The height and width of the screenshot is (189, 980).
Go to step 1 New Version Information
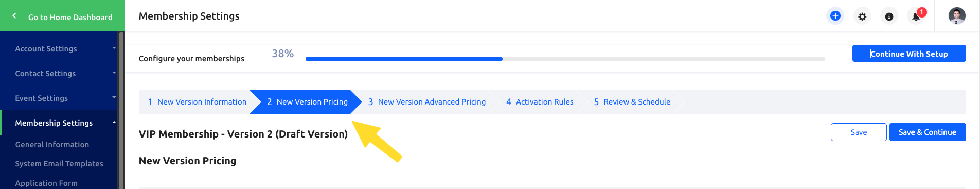(x=197, y=102)
